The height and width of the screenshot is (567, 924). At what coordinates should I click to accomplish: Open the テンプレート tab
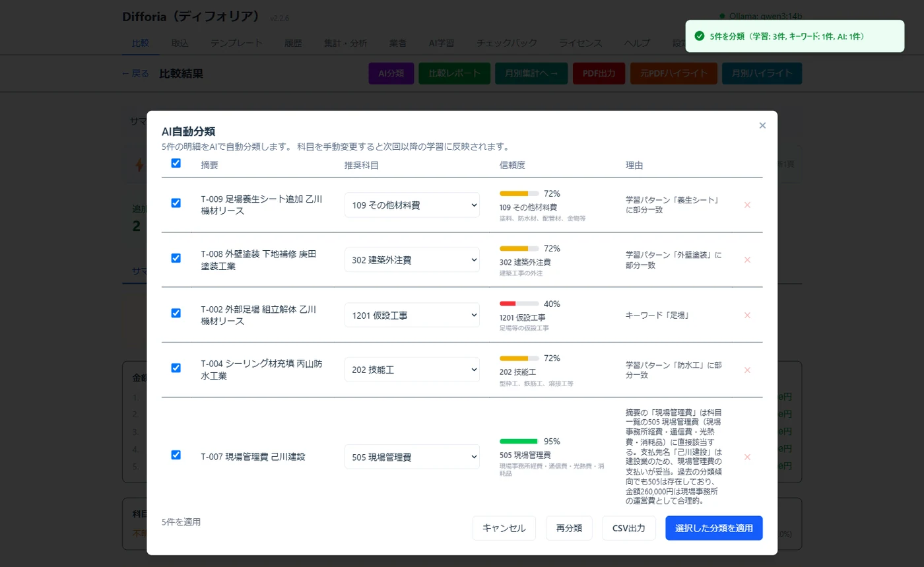click(236, 43)
